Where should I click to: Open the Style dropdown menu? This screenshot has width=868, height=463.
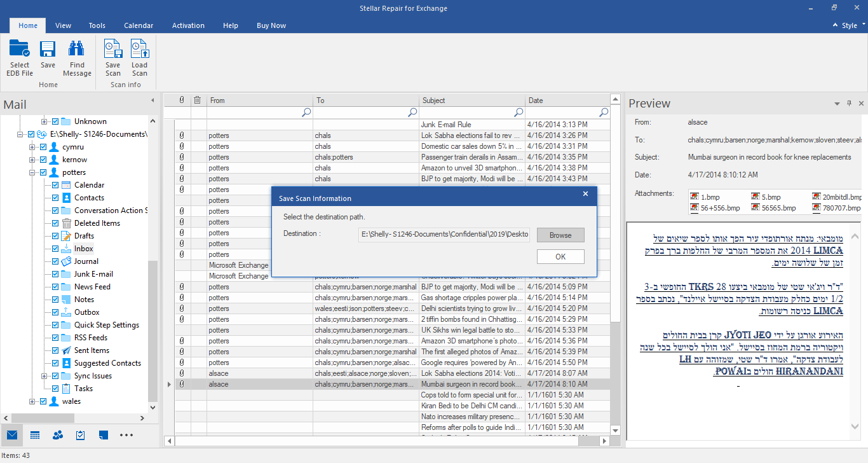850,25
